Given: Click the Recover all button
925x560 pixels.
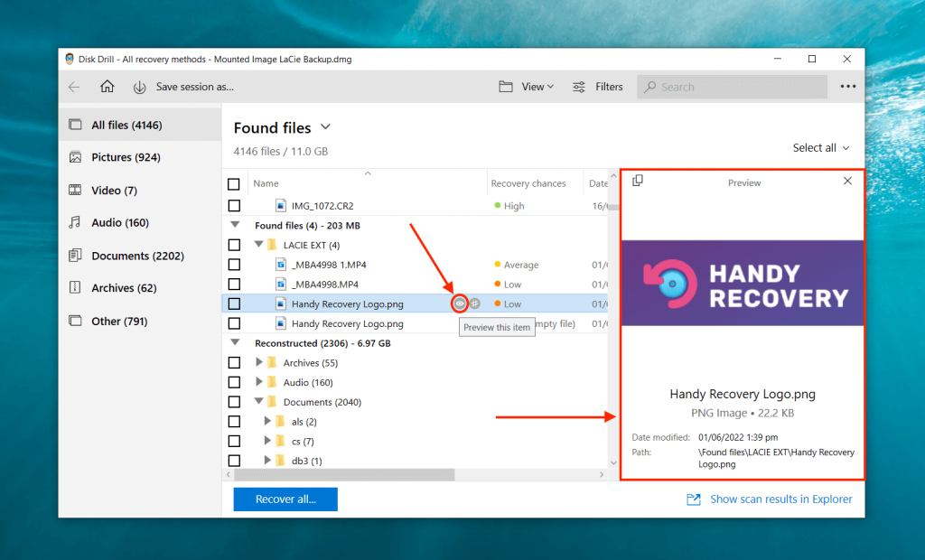Looking at the screenshot, I should [285, 499].
